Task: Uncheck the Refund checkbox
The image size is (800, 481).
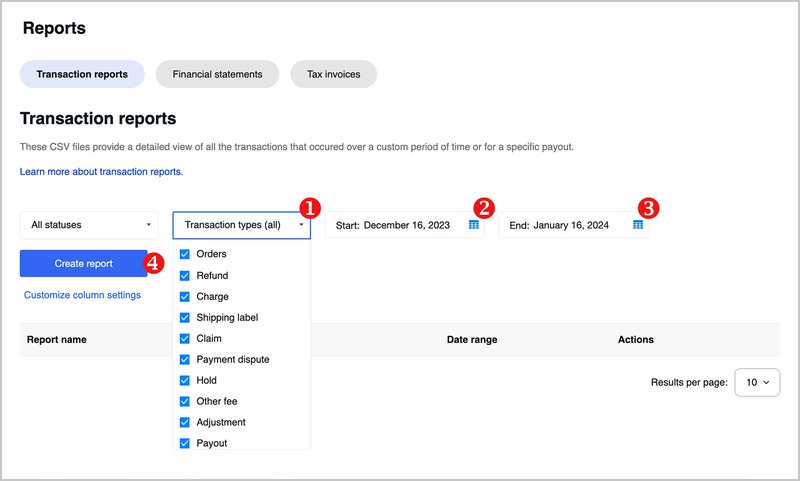Action: pyautogui.click(x=185, y=275)
